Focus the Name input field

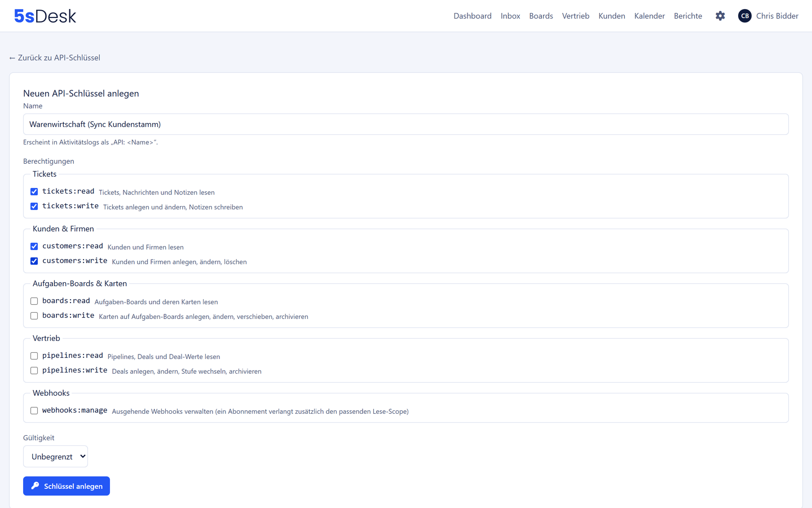click(406, 124)
